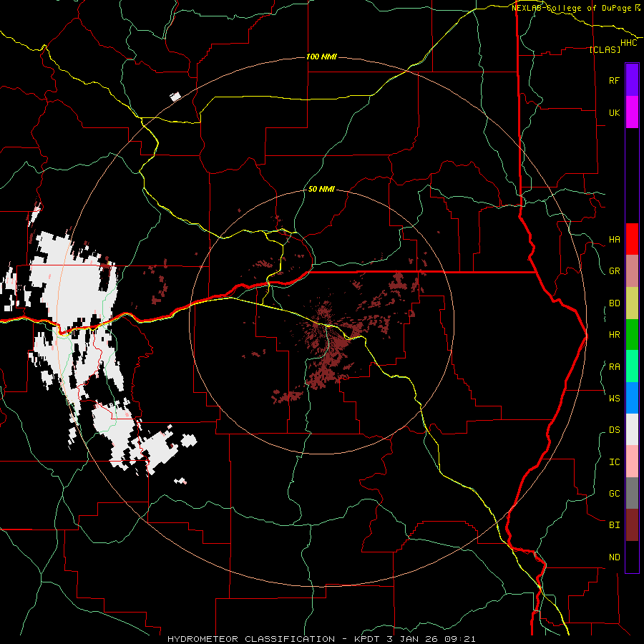Image resolution: width=644 pixels, height=644 pixels.
Task: Click the small white echo near the 100 NMI ring
Action: pos(175,97)
